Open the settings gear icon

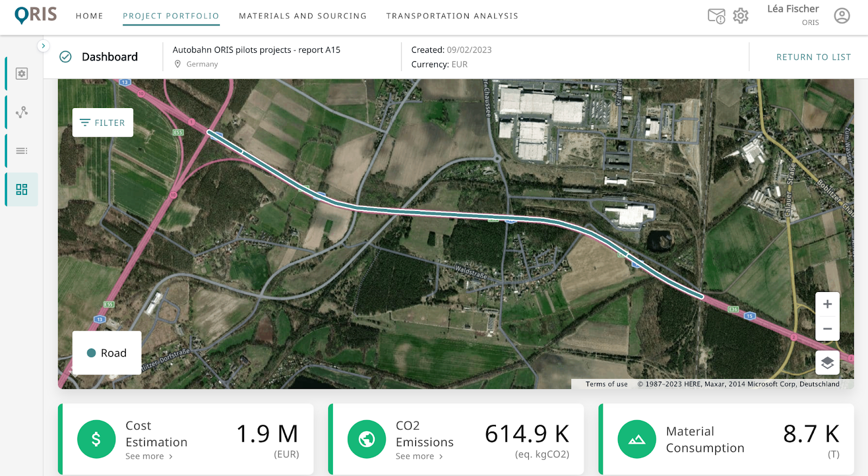point(741,16)
